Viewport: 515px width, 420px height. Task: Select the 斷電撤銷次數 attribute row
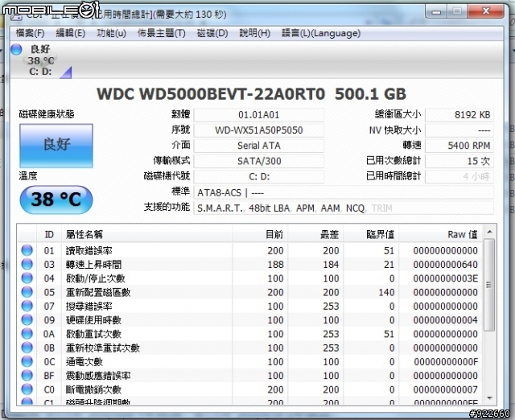250,389
